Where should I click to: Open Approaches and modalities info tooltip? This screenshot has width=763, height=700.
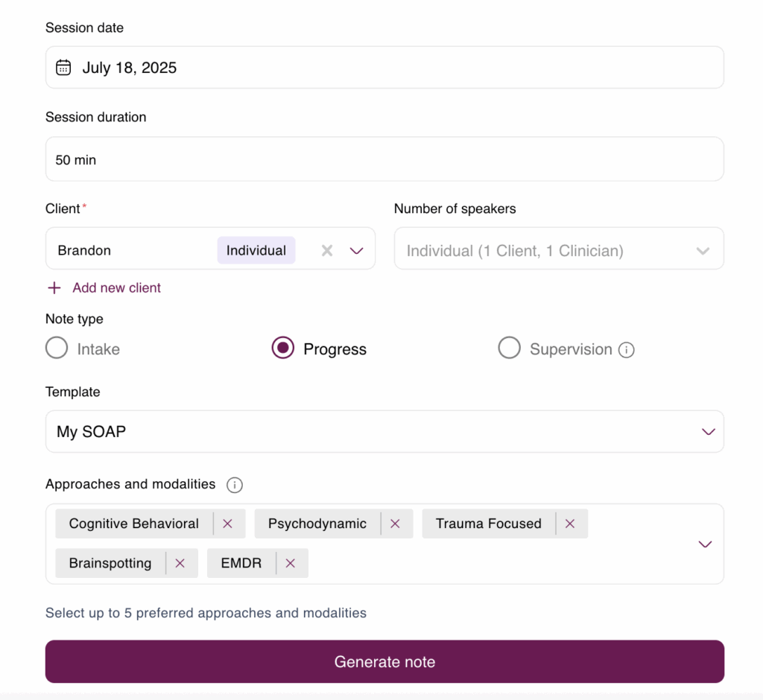coord(235,485)
